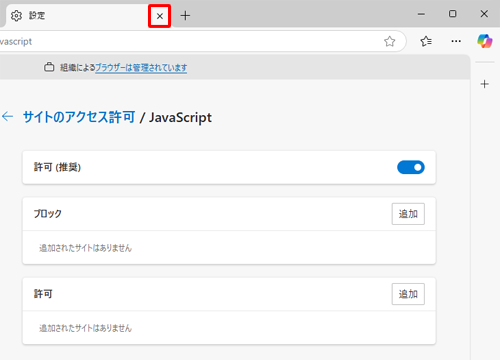Image resolution: width=500 pixels, height=360 pixels.
Task: Minimize the browser window
Action: click(x=421, y=14)
